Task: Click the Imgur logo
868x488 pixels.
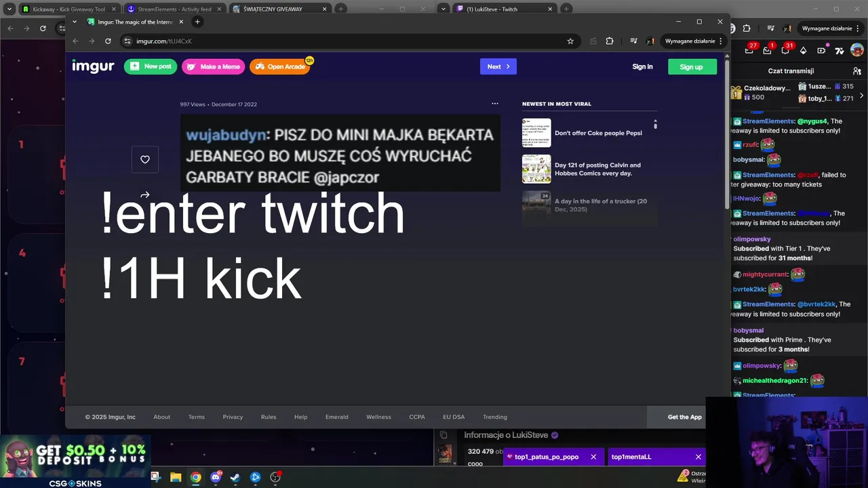Action: point(93,66)
